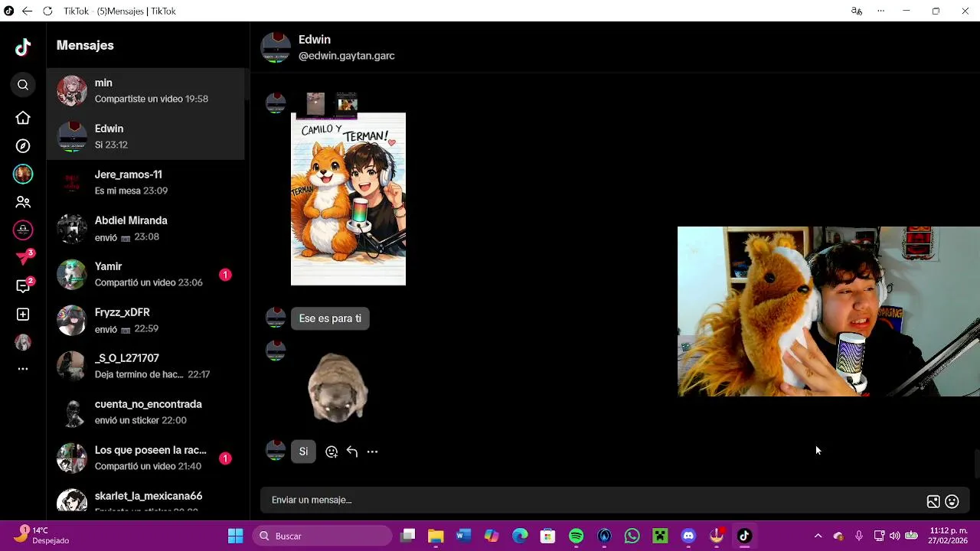Select the Edwin conversation in the list
The height and width of the screenshot is (551, 980).
coord(145,136)
